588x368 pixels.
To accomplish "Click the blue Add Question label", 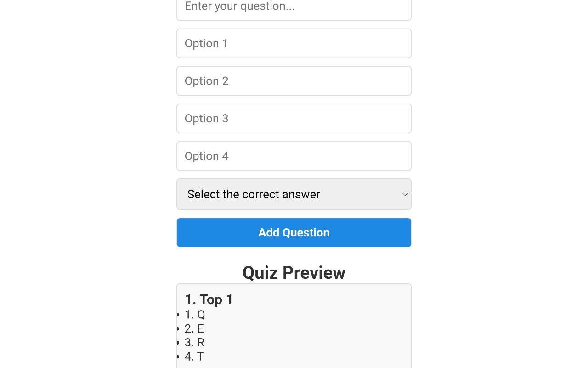I will 294,232.
